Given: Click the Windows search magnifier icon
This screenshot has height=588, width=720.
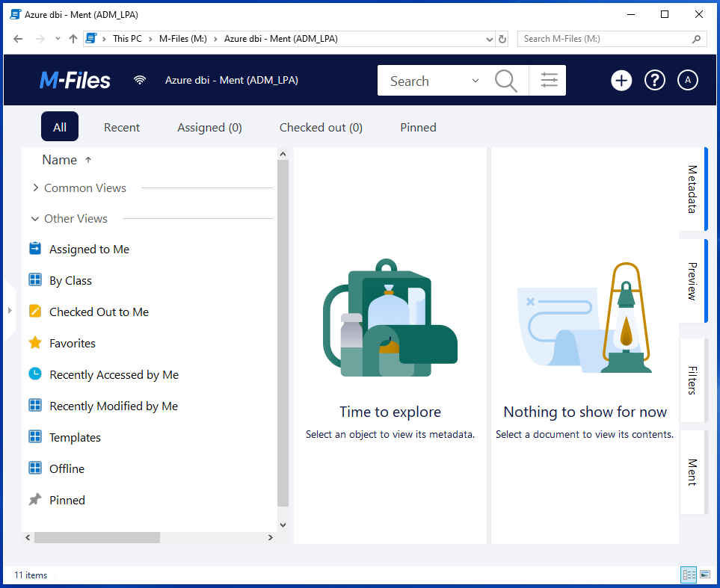Looking at the screenshot, I should [x=696, y=39].
